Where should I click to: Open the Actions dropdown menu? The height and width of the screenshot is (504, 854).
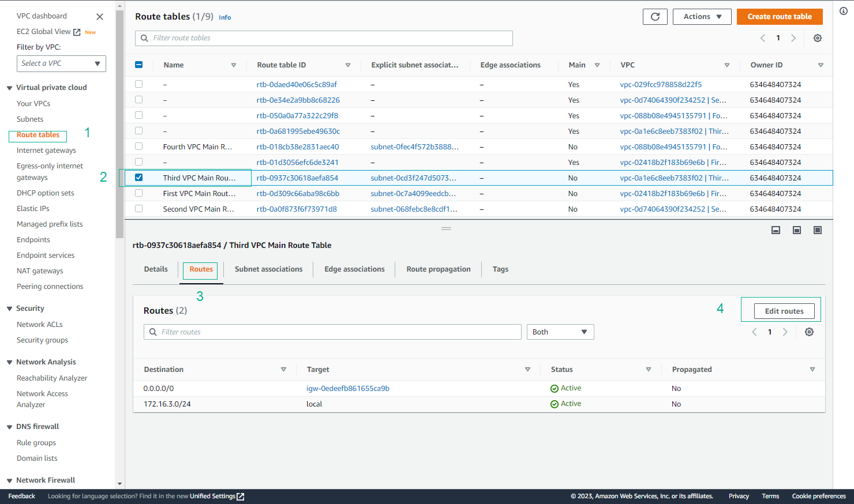click(x=702, y=17)
